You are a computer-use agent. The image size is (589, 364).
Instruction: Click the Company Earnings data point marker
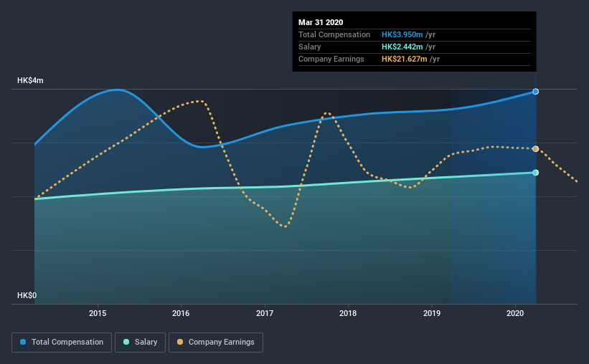tap(536, 149)
